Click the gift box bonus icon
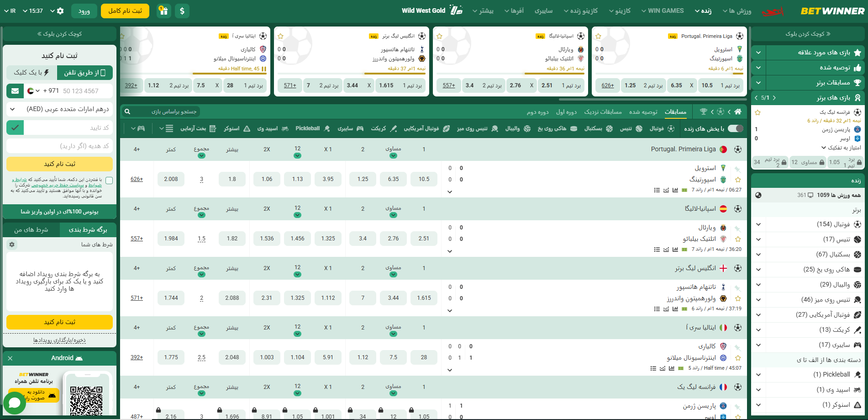This screenshot has height=420, width=868. click(163, 11)
